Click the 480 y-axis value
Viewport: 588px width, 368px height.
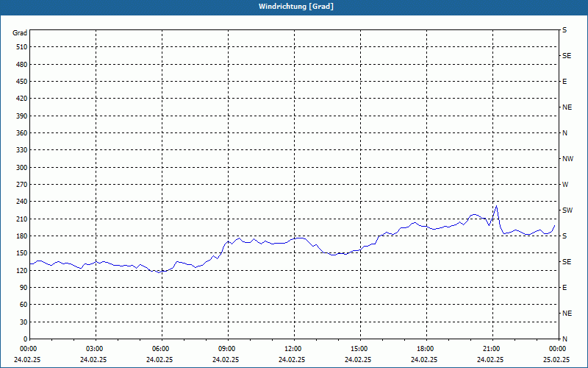point(22,65)
